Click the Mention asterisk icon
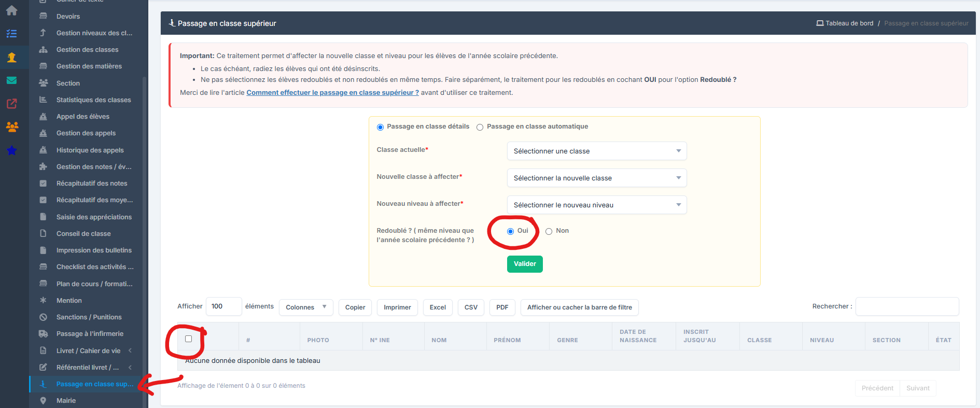 click(44, 300)
